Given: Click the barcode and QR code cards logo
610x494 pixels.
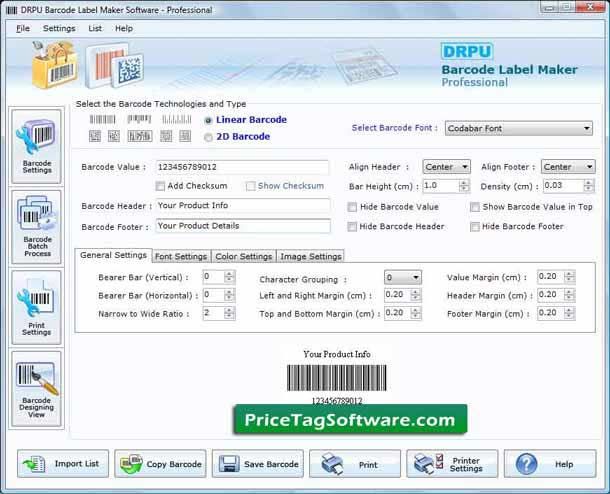Looking at the screenshot, I should tap(115, 65).
